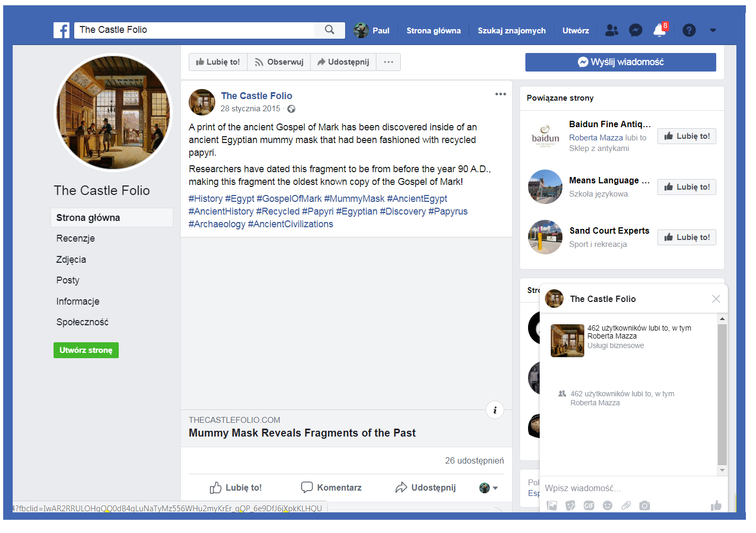Like Sand Court Experts page
Viewport: 756px width, 533px height.
pos(687,237)
